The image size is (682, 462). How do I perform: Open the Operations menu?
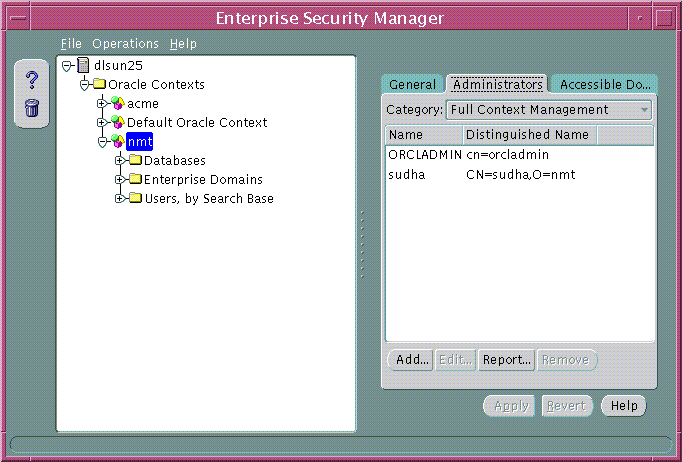(125, 44)
